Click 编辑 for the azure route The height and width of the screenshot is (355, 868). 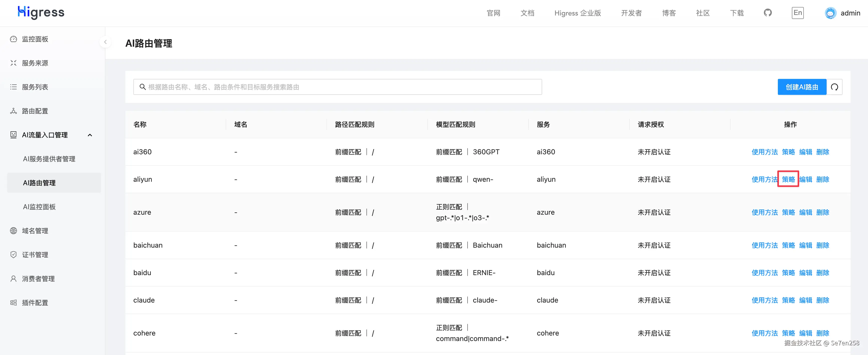[x=805, y=212]
